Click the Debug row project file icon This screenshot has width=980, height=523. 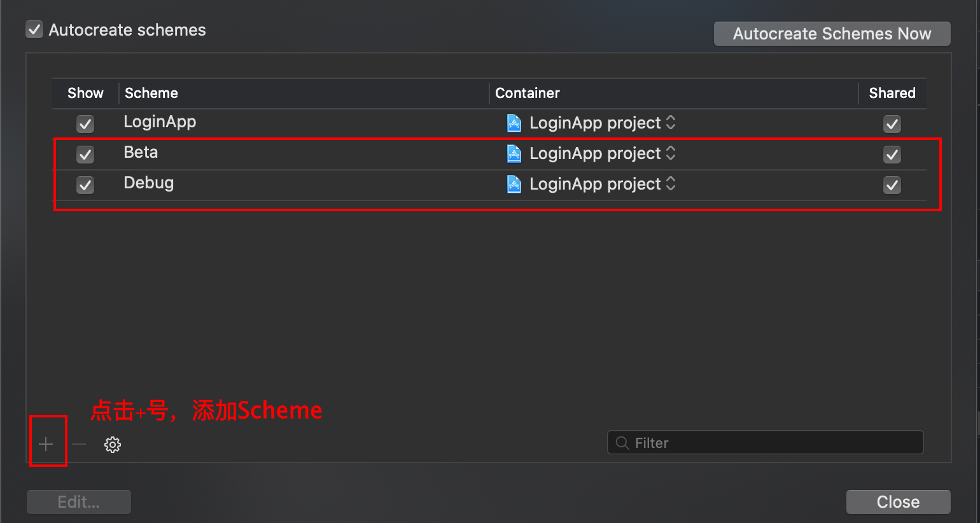(514, 184)
